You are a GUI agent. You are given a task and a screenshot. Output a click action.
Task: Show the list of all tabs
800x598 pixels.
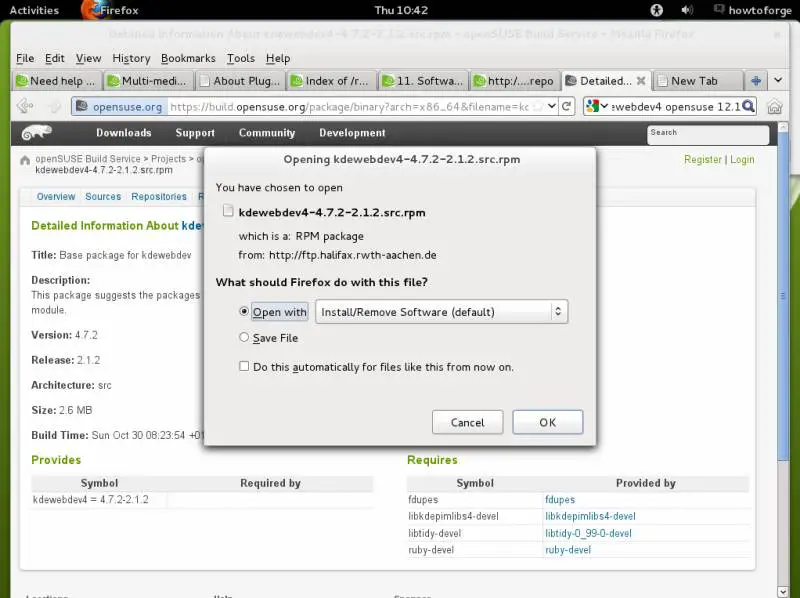[x=778, y=80]
